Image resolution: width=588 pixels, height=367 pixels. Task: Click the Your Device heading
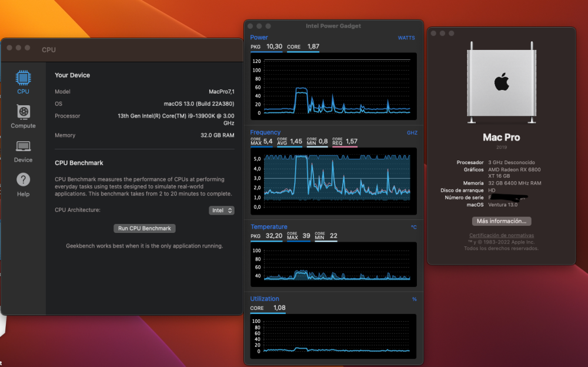pos(72,75)
